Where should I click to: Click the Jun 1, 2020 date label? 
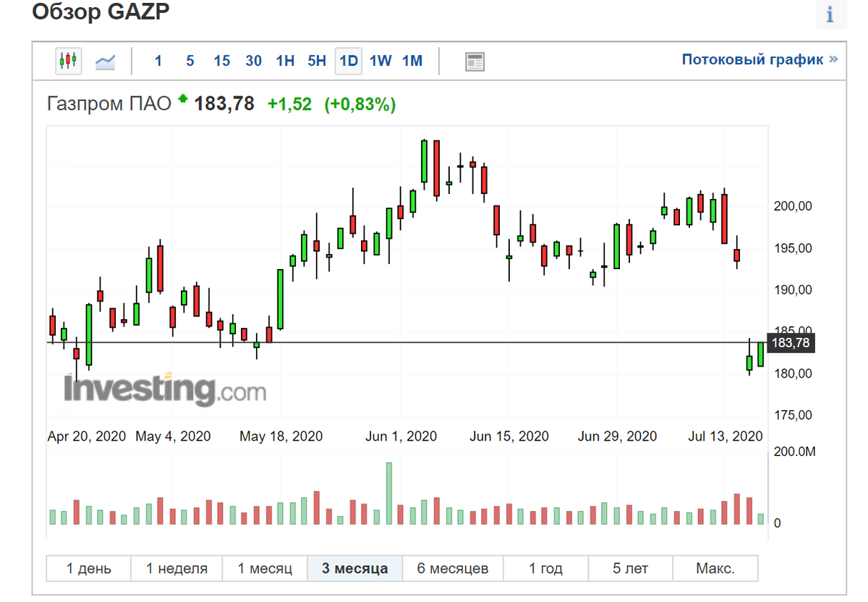(401, 436)
